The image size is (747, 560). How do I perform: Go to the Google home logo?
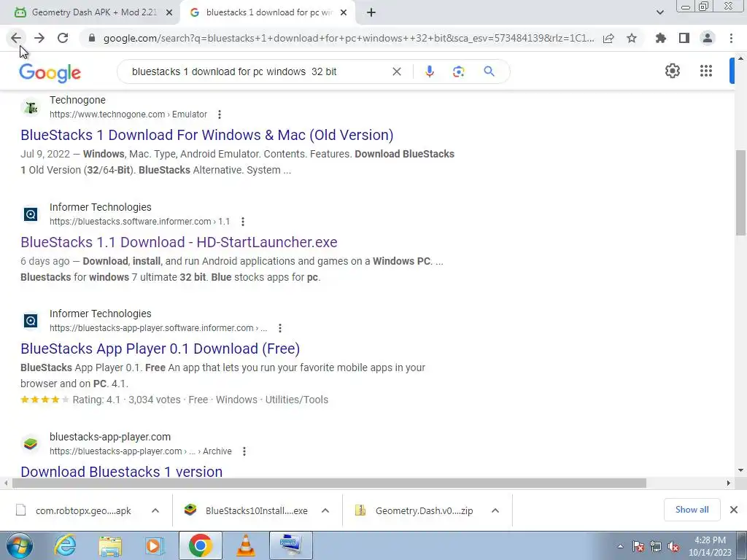[50, 73]
